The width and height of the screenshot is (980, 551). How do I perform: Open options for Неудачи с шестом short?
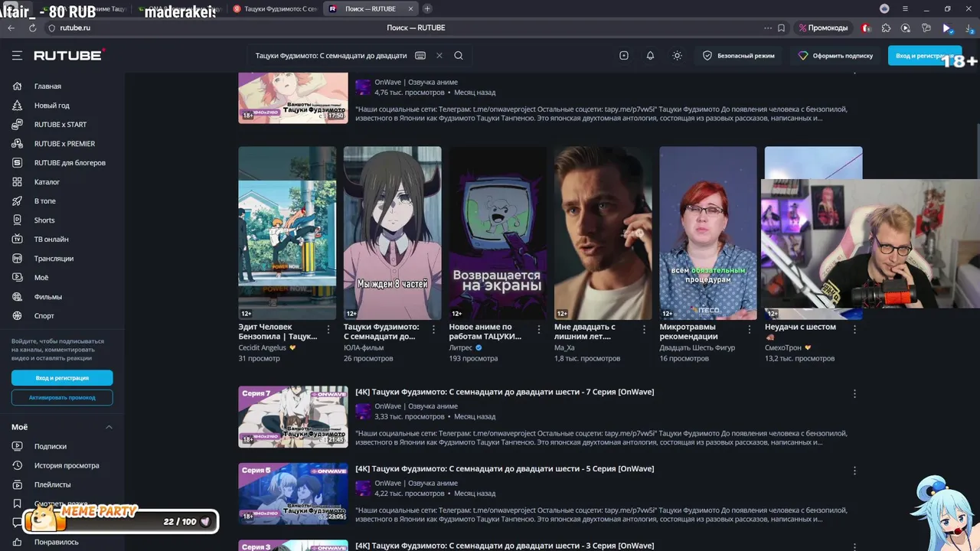point(855,329)
